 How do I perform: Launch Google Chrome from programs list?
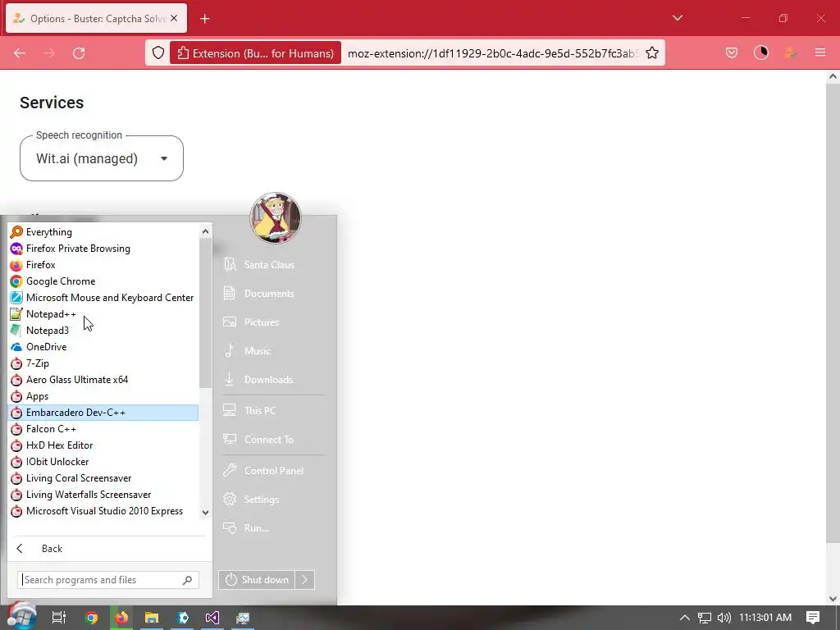point(103,281)
